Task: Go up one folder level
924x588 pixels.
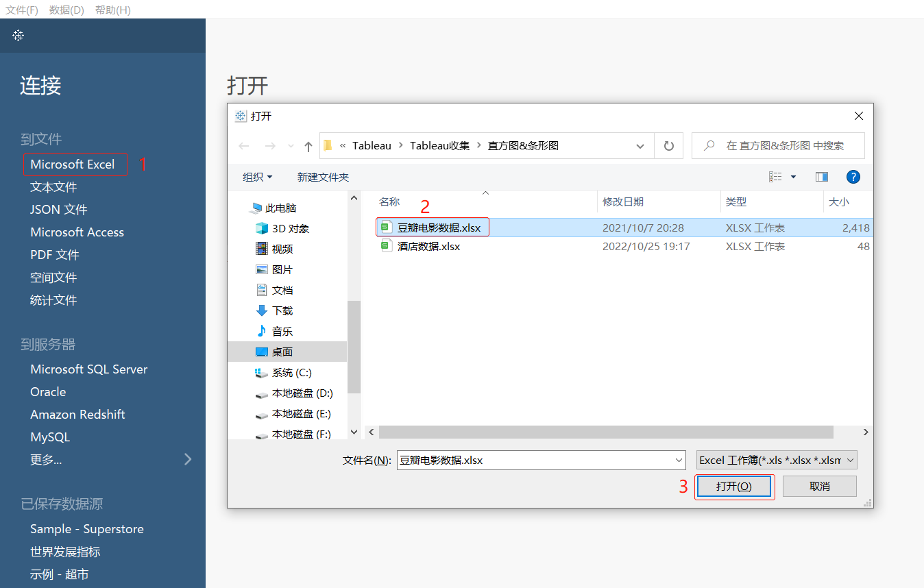Action: (x=308, y=146)
